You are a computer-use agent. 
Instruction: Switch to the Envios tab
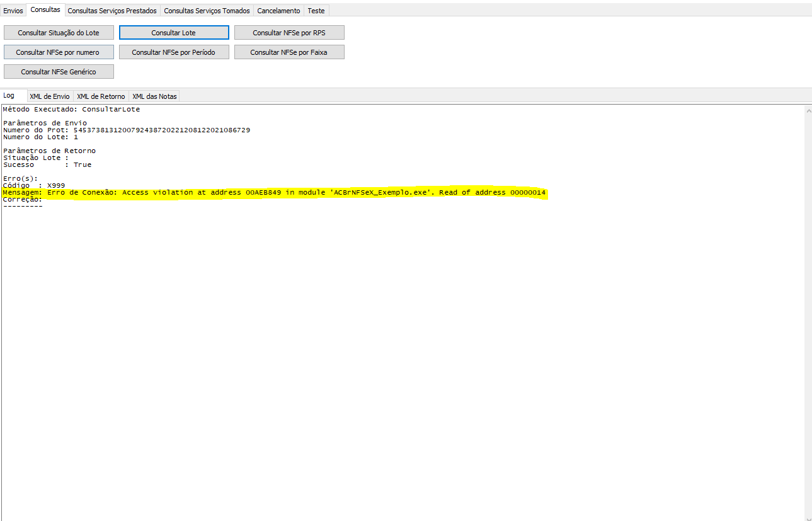[x=13, y=11]
